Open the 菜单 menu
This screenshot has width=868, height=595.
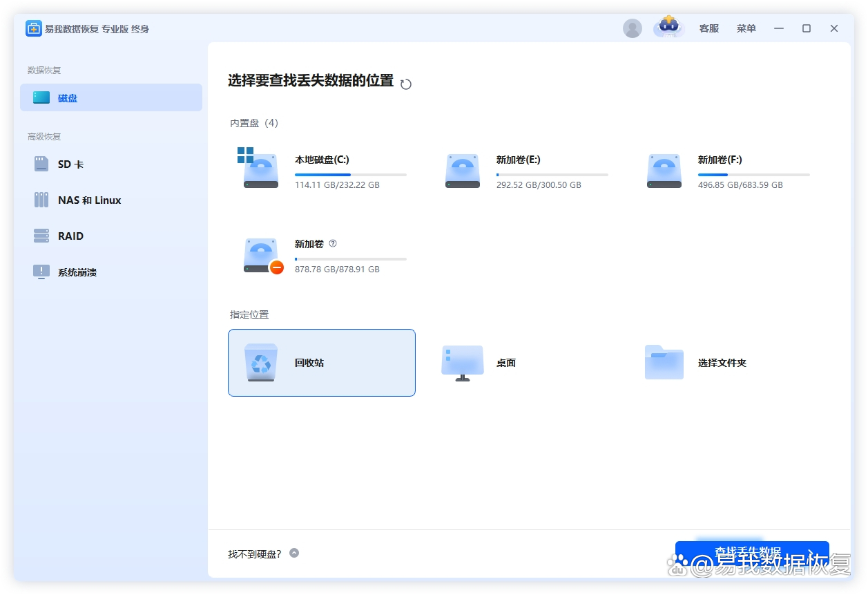746,28
